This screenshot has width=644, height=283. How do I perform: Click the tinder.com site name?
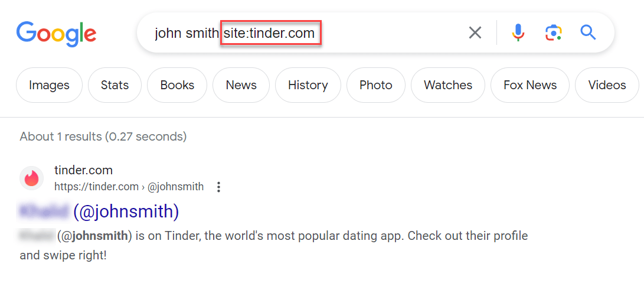coord(83,170)
